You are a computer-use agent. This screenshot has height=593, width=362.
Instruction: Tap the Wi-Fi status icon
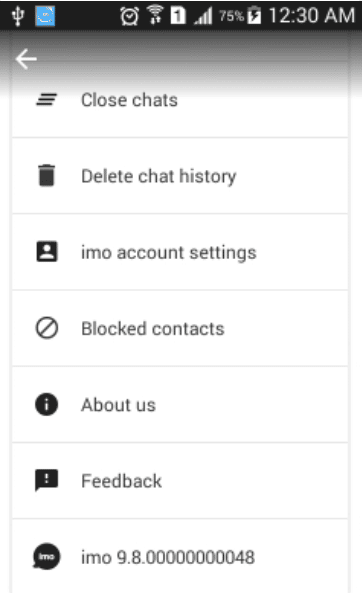point(155,15)
